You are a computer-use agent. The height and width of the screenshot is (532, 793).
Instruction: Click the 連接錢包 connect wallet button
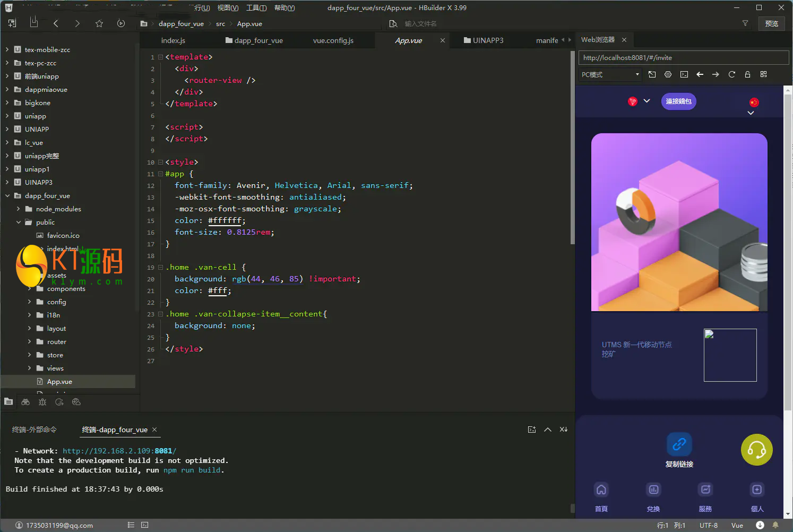coord(678,101)
